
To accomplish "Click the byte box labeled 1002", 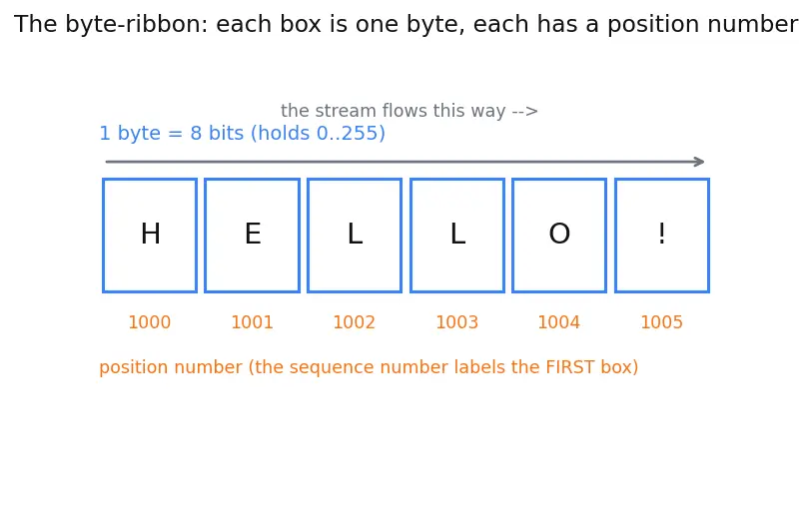I will (x=355, y=236).
